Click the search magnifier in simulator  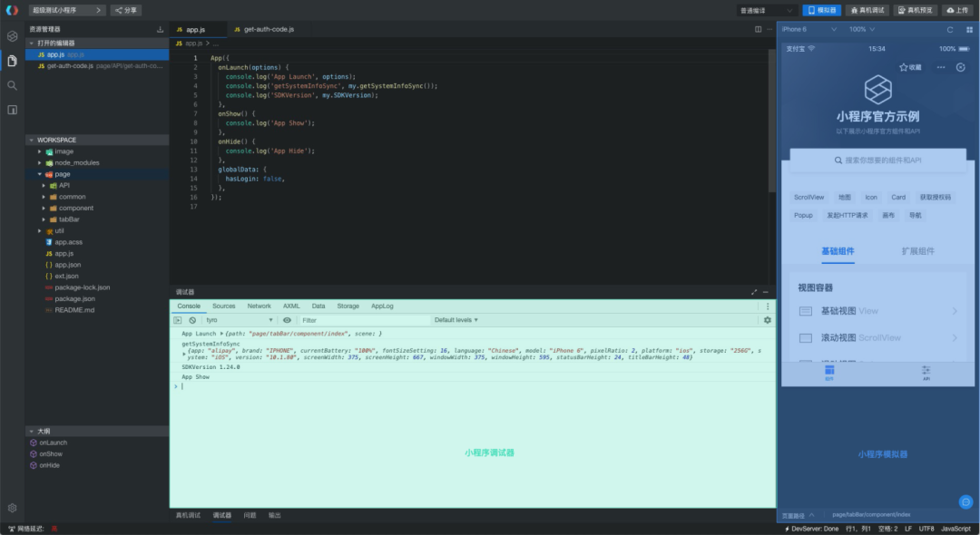(x=838, y=160)
